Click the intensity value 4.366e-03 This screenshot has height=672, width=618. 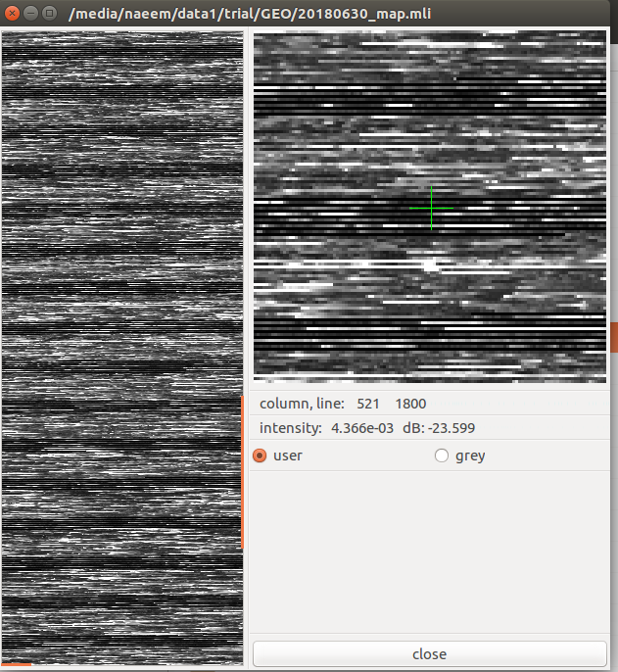(x=364, y=428)
